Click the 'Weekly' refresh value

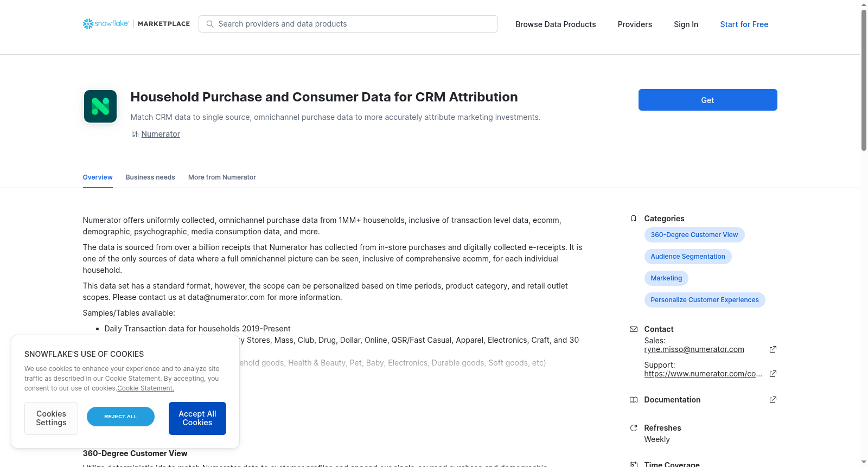tap(657, 439)
